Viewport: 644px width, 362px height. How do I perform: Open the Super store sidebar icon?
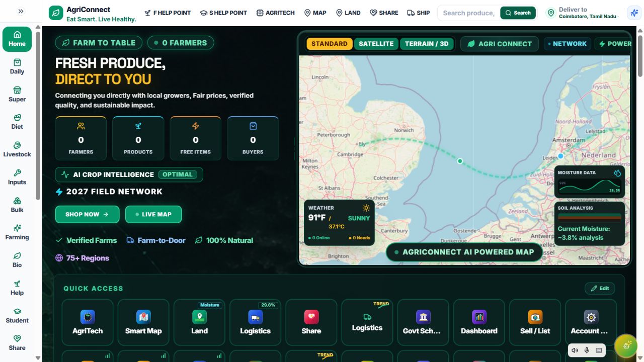[x=17, y=94]
